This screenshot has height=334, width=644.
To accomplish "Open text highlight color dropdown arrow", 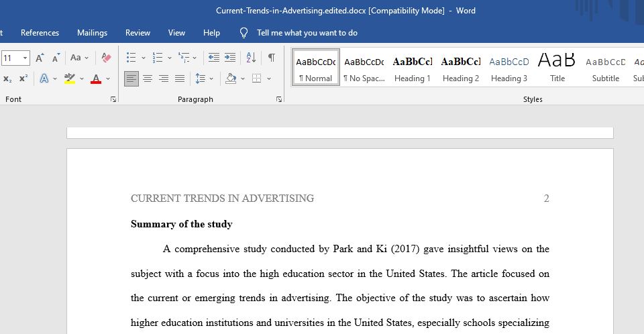I will point(82,78).
